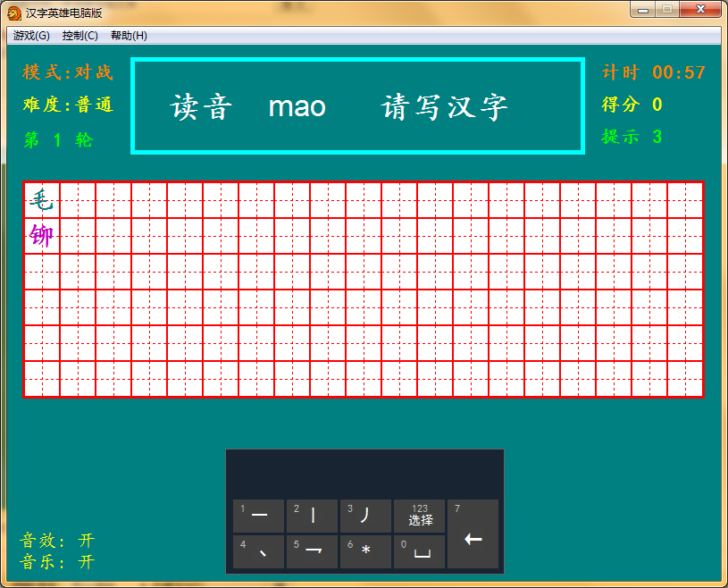The width and height of the screenshot is (728, 588).
Task: Select the left-falling stroke key 3
Action: coord(365,516)
